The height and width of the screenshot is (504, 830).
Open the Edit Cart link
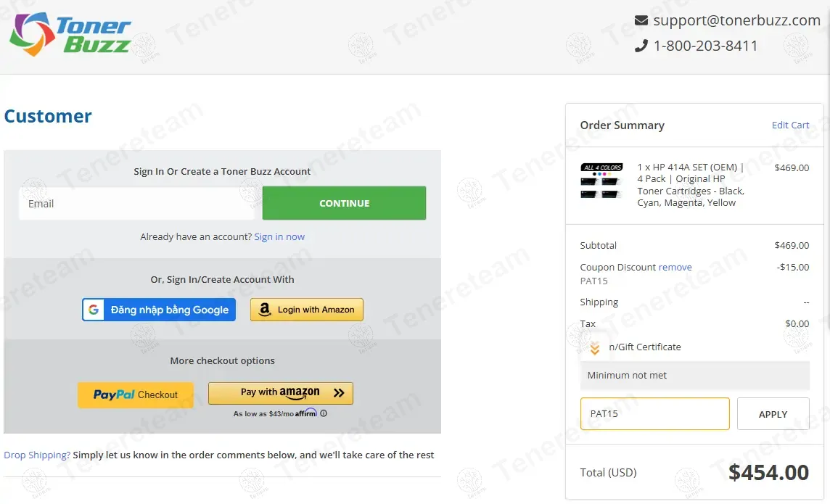coord(790,125)
